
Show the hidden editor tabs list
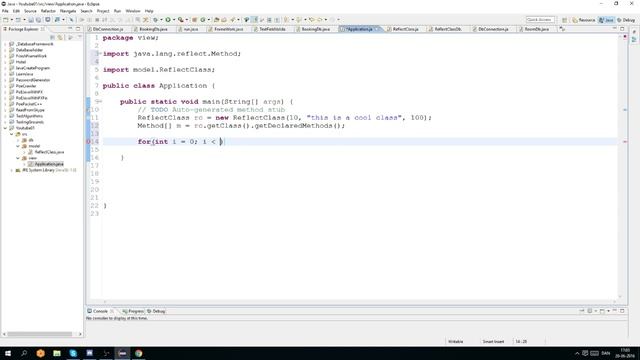tap(562, 29)
